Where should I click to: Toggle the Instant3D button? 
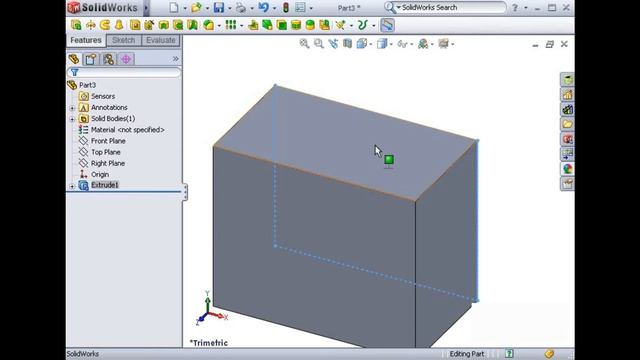tap(387, 25)
